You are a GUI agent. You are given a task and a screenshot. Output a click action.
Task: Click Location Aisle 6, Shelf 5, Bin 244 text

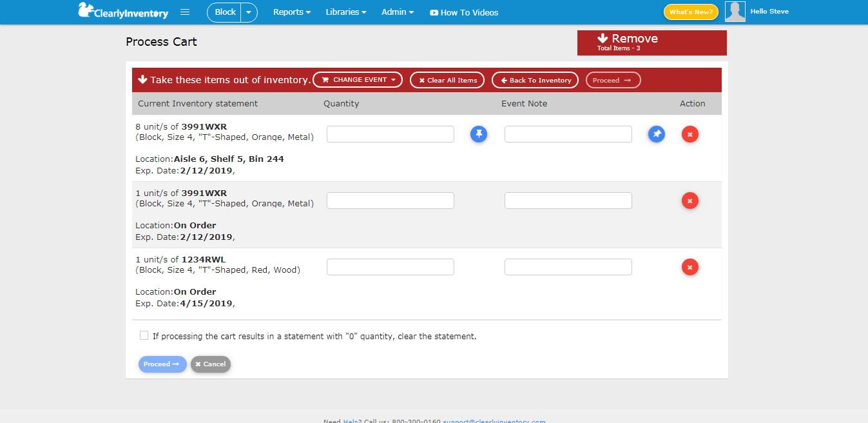pyautogui.click(x=209, y=159)
